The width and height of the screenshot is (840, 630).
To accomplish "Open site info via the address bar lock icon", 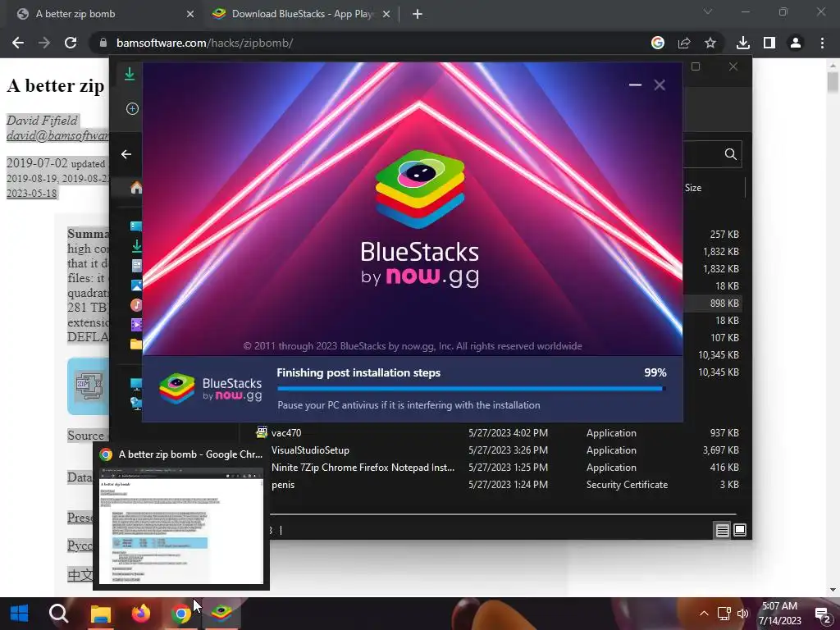I will coord(103,43).
